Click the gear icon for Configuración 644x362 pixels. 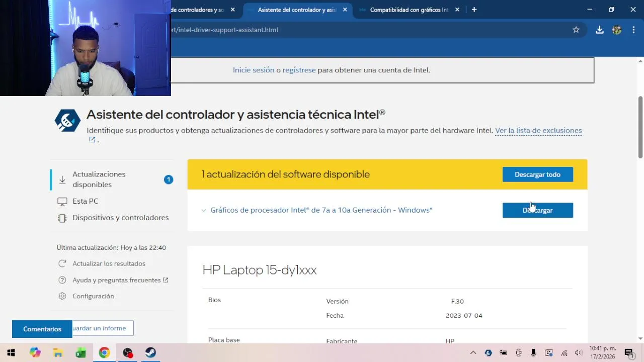pos(62,296)
